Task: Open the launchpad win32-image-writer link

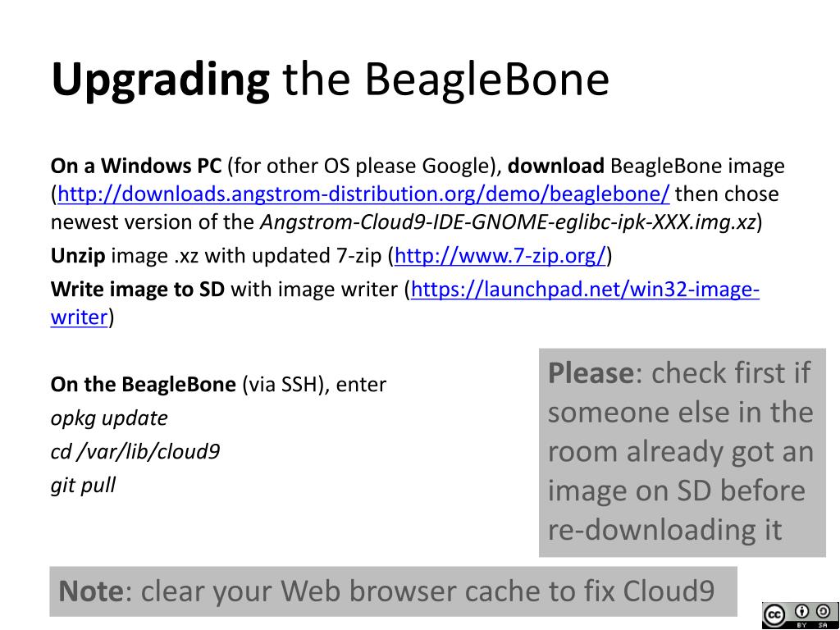Action: pos(585,290)
